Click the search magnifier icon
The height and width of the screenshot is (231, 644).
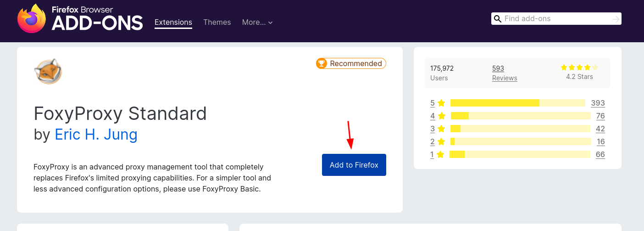point(497,19)
